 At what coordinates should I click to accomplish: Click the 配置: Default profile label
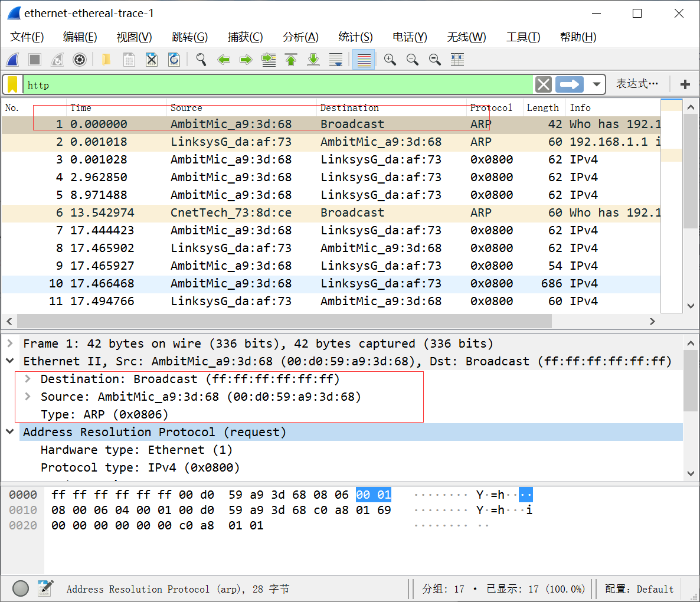point(639,589)
